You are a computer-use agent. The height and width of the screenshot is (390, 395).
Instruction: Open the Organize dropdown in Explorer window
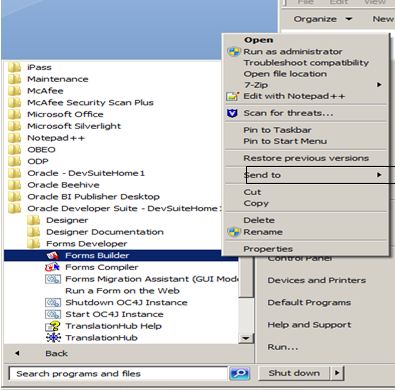pos(322,19)
